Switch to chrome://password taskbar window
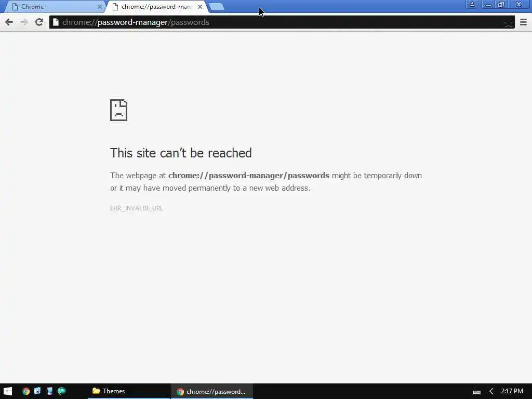Viewport: 532px width, 399px height. tap(212, 392)
